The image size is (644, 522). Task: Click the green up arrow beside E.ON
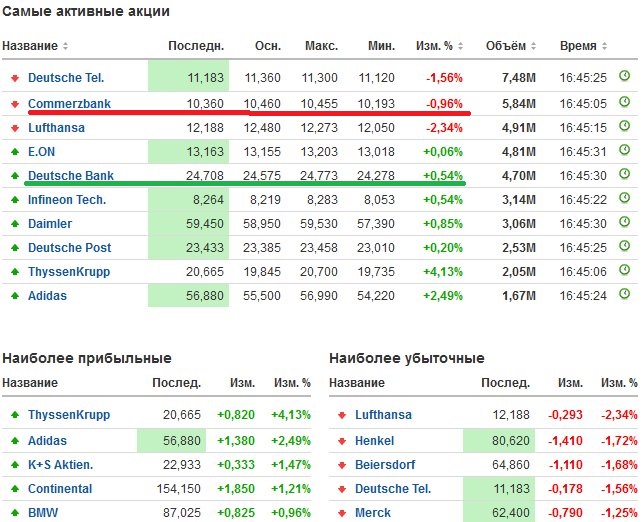pos(14,152)
